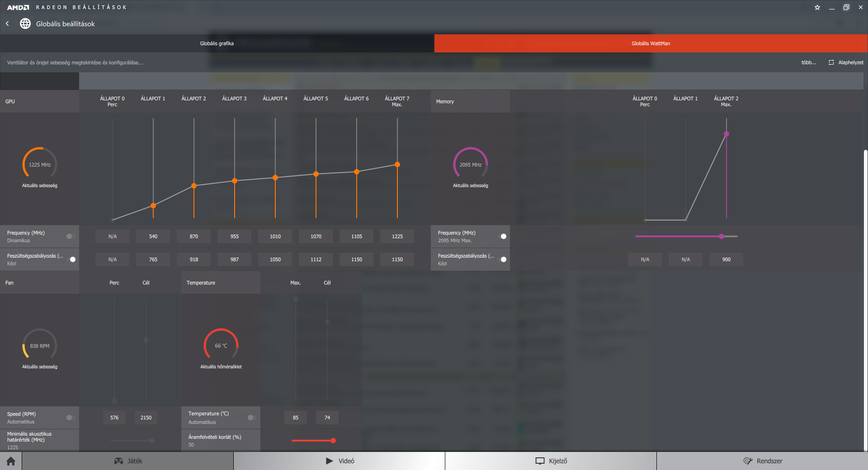Click the GPU state 7 frequency field 1225

tap(397, 236)
